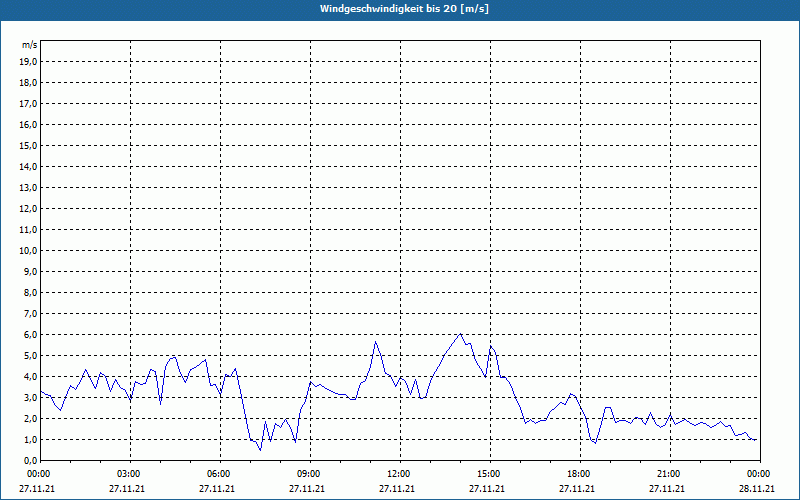The height and width of the screenshot is (500, 800).
Task: Click the 1,0 y-axis label
Action: coord(30,439)
